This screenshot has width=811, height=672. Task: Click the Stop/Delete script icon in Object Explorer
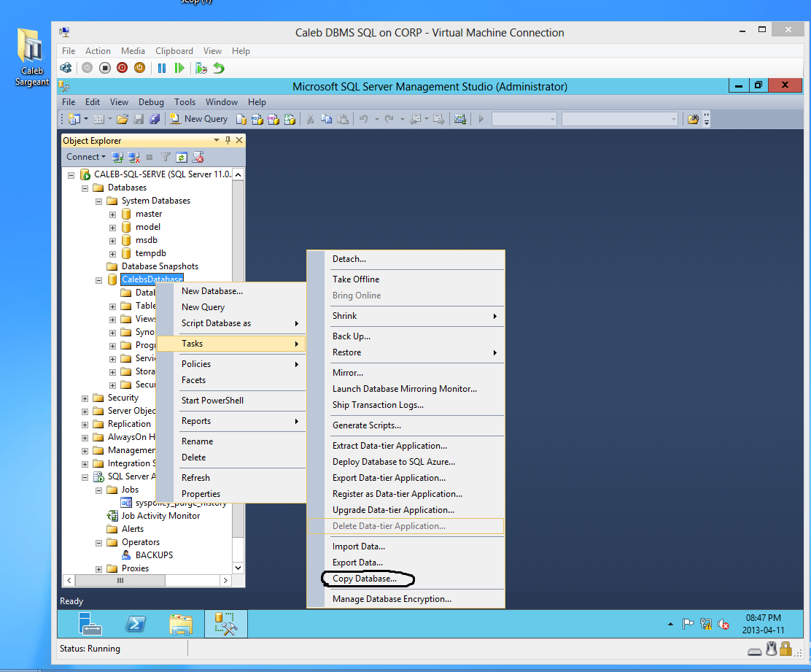point(198,157)
